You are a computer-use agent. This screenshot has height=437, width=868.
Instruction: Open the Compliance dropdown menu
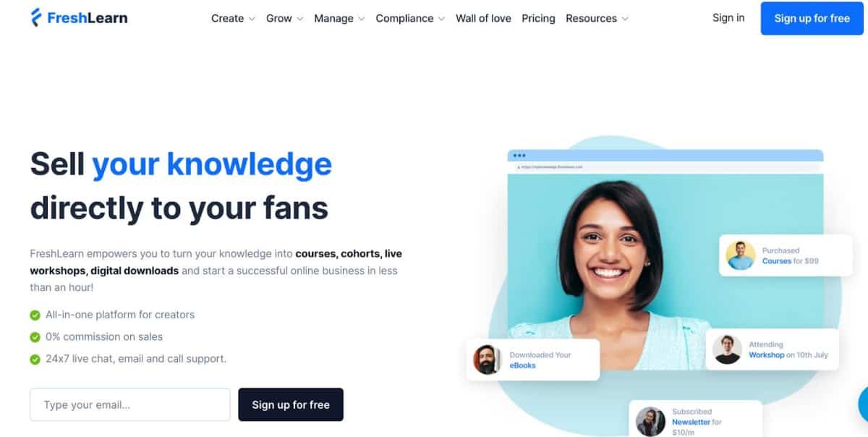(x=410, y=18)
